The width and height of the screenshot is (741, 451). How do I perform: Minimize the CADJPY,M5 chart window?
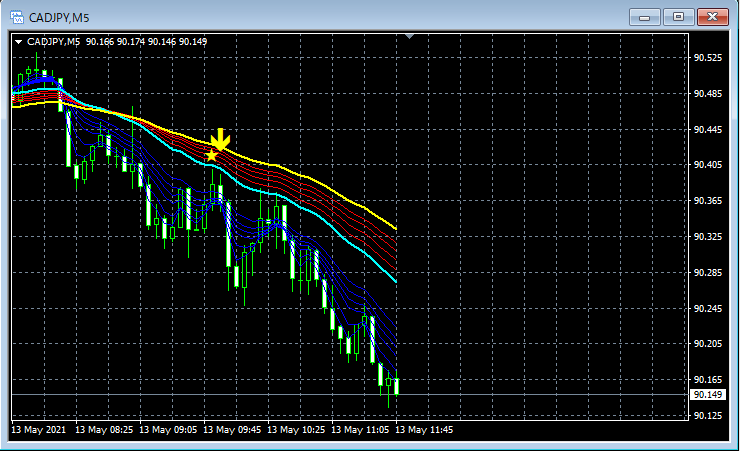point(645,17)
